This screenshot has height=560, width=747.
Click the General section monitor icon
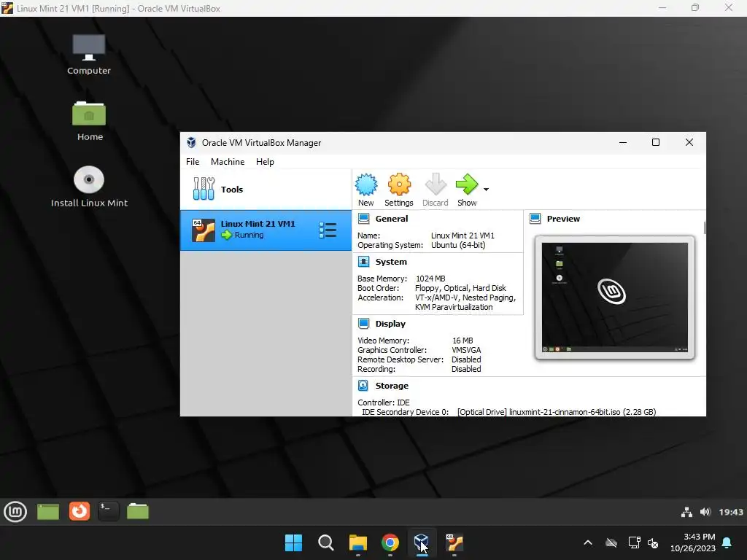click(363, 219)
